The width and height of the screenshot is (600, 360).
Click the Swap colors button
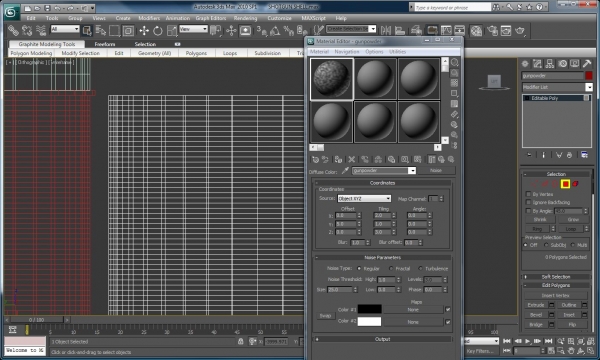tap(325, 316)
